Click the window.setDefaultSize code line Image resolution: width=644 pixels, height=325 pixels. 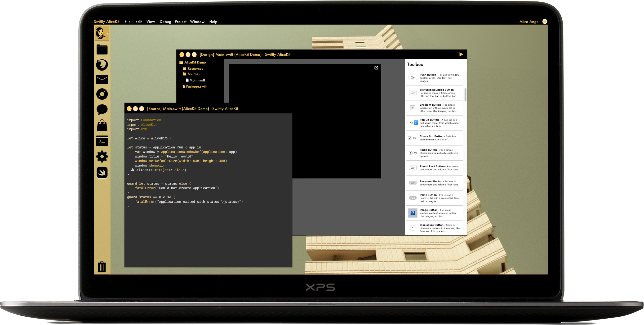coord(181,161)
